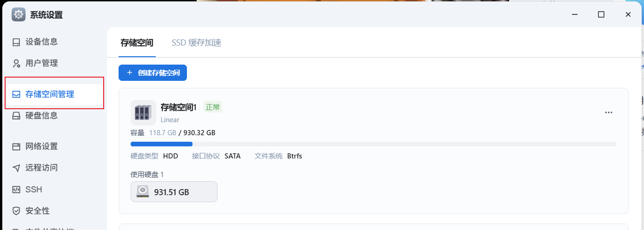The image size is (644, 230).
Task: Click the hard disk icon beside 931.51 GB
Action: 143,192
